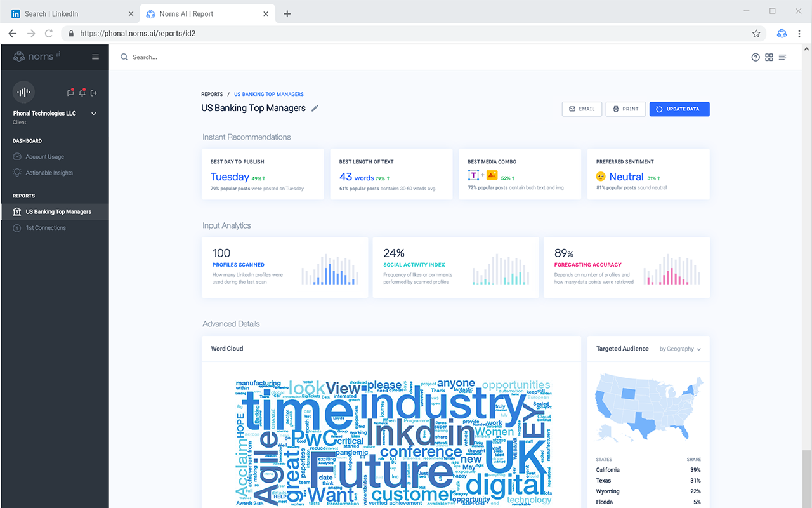Click the browser forward arrow
The image size is (812, 508).
click(x=30, y=33)
